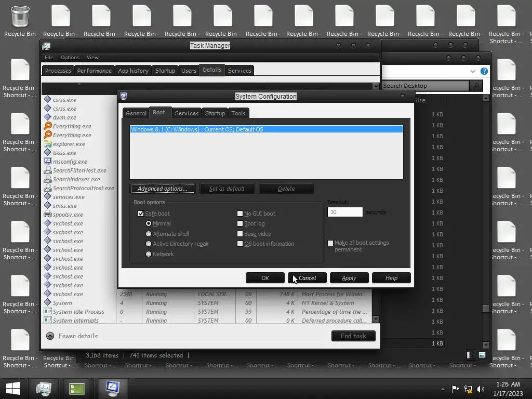Open the Services tab in System Configuration
Viewport: 532px width, 399px height.
coord(187,113)
